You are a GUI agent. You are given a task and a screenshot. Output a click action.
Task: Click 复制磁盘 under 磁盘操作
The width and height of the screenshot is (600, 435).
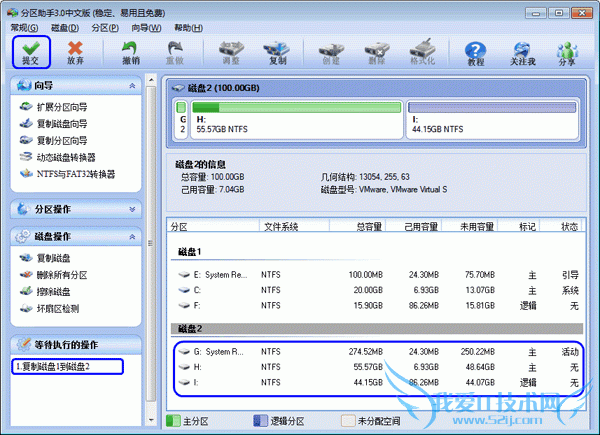click(45, 258)
